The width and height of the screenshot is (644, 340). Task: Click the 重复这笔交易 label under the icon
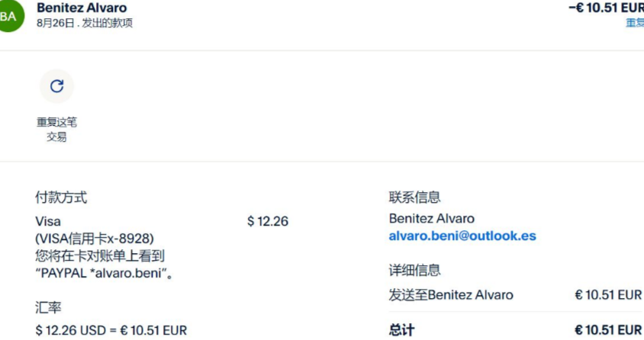click(56, 129)
